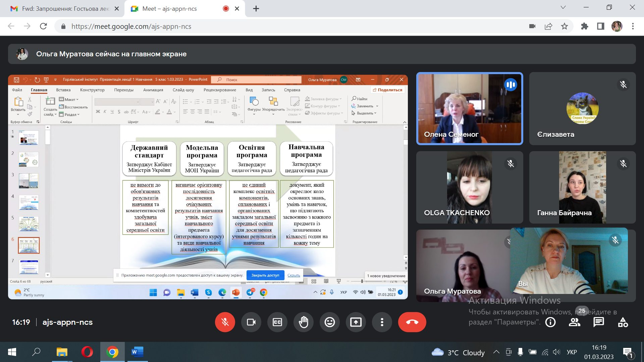Open meeting details info icon
Viewport: 644px width, 362px height.
click(x=550, y=322)
